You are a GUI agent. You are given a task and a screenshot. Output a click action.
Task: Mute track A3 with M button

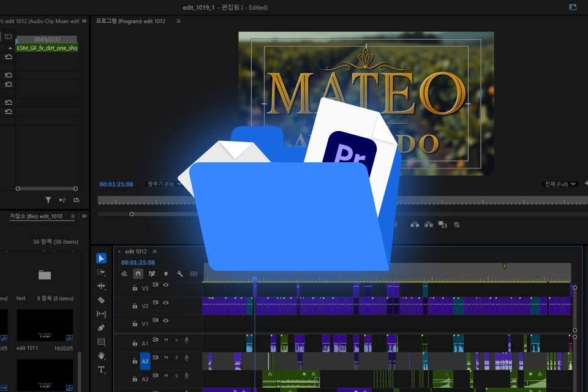pos(166,375)
